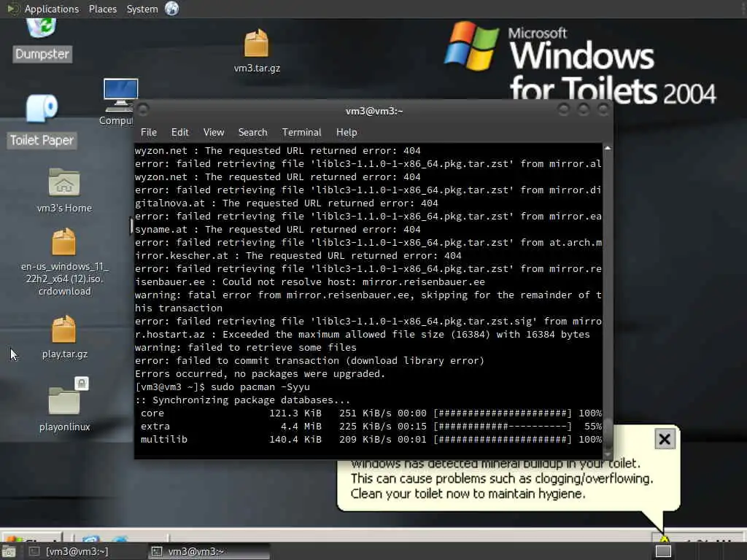This screenshot has height=560, width=747.
Task: Open the terminal File menu
Action: click(x=149, y=133)
